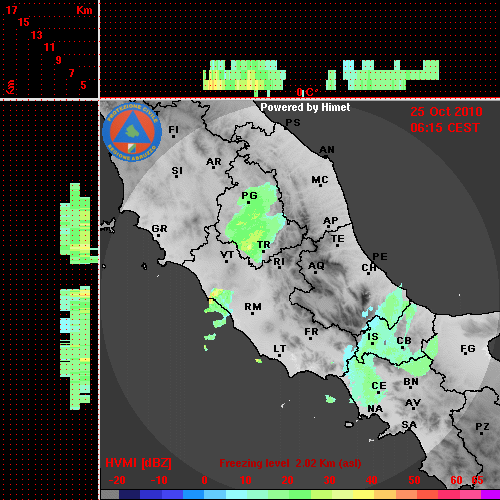Click the AP city label on map
Screen dimensions: 500x500
tap(330, 221)
